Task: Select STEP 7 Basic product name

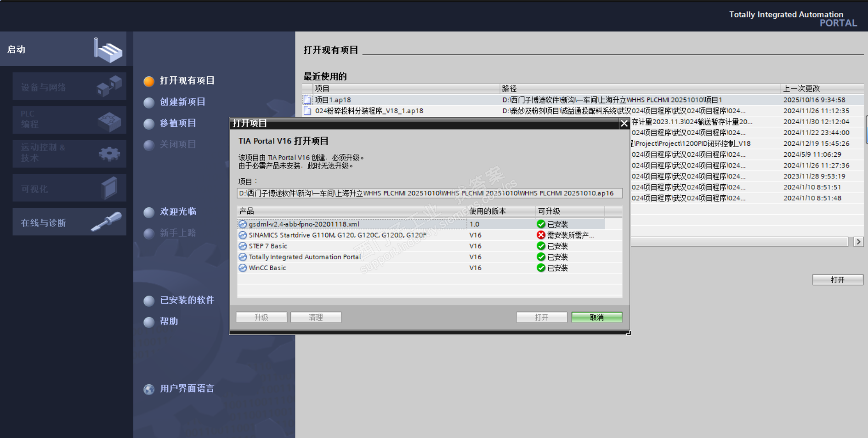Action: click(x=268, y=246)
